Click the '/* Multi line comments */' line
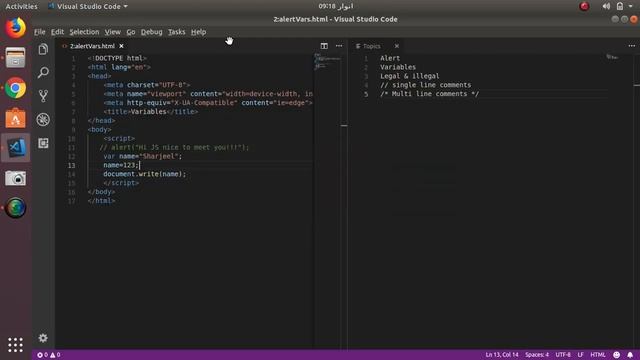Image resolution: width=640 pixels, height=360 pixels. point(429,94)
